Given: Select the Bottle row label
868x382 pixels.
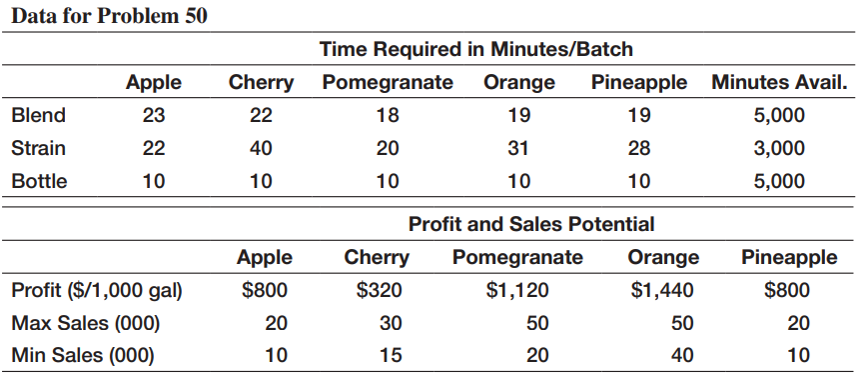Looking at the screenshot, I should click(39, 181).
